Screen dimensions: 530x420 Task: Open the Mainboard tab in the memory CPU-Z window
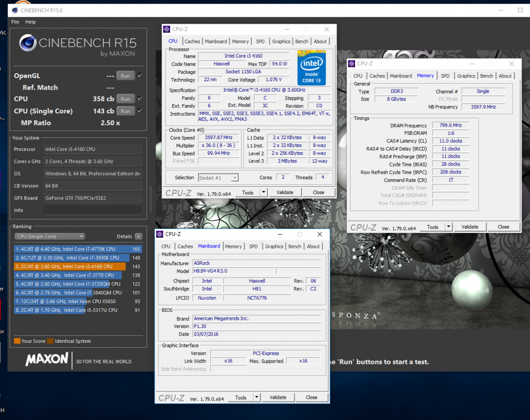tap(401, 76)
